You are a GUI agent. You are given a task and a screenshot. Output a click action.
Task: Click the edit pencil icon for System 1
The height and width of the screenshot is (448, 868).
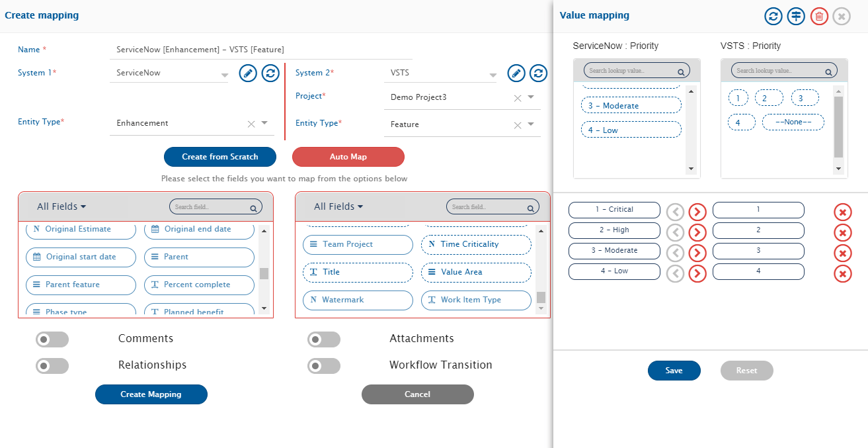coord(248,73)
